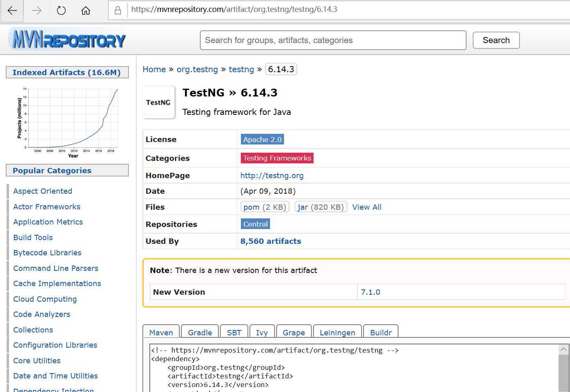Open the TestNG artifact logo thumbnail
This screenshot has height=392, width=570.
[x=158, y=102]
